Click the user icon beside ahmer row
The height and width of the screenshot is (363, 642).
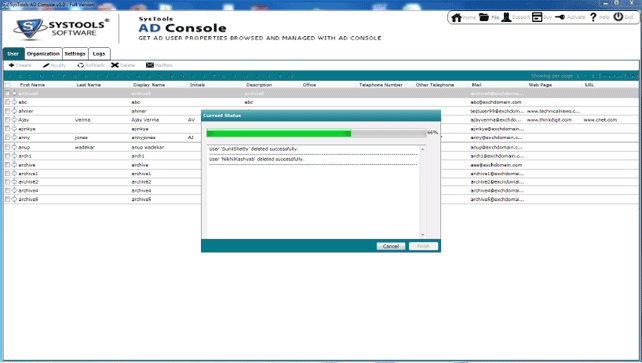tap(14, 111)
